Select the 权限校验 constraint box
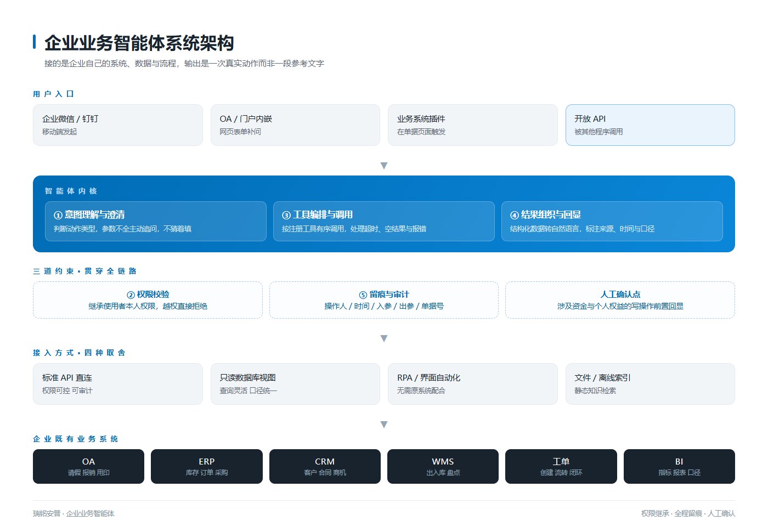Viewport: 768px width, 532px height. tap(148, 300)
